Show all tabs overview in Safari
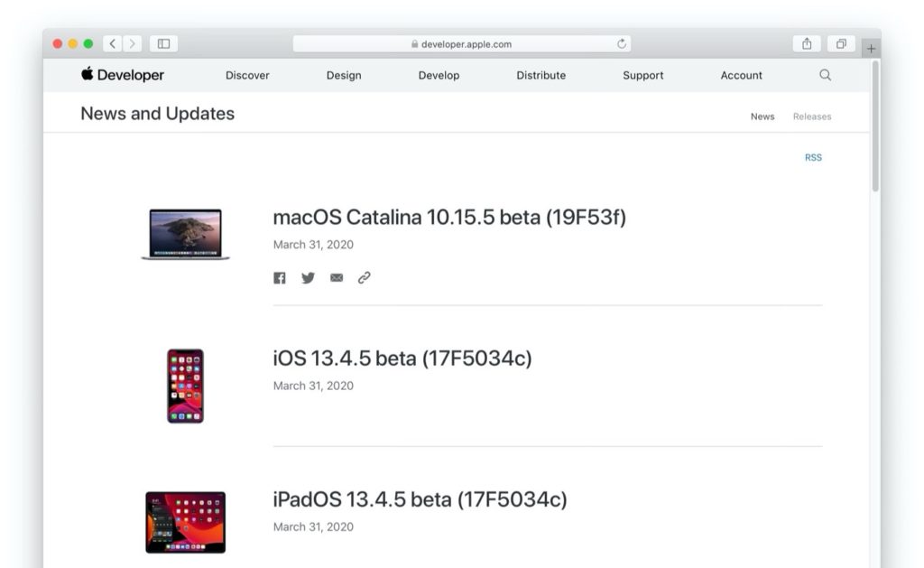Image resolution: width=924 pixels, height=568 pixels. (841, 43)
